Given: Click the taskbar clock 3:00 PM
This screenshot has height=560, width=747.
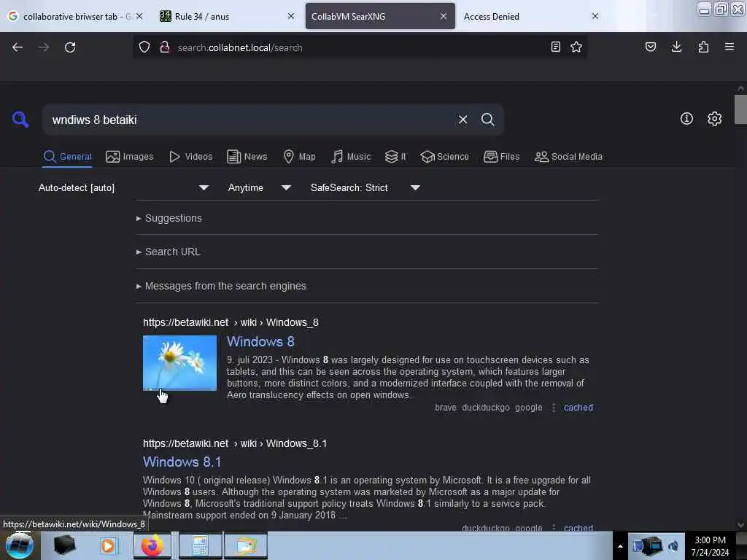Looking at the screenshot, I should point(710,546).
